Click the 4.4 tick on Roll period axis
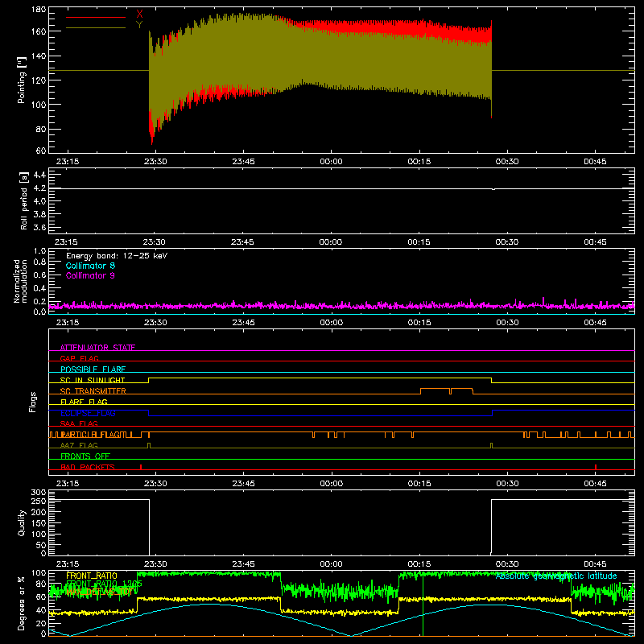Screen dimensions: 644x644 tap(39, 175)
